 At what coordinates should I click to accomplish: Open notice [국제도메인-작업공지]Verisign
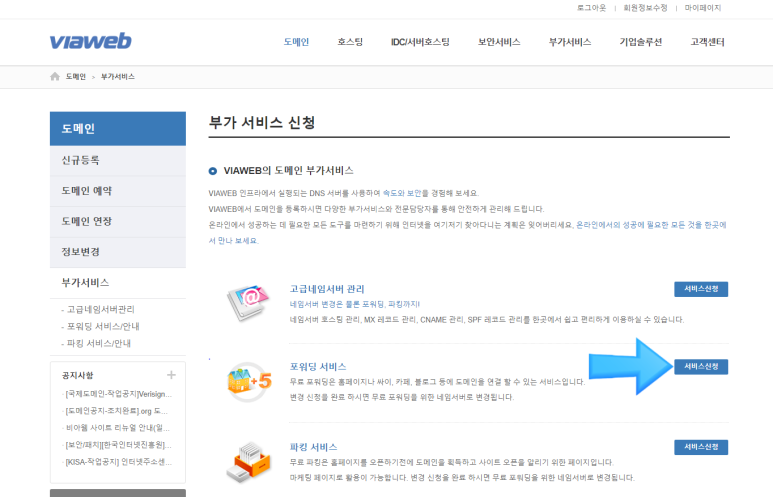click(x=118, y=394)
